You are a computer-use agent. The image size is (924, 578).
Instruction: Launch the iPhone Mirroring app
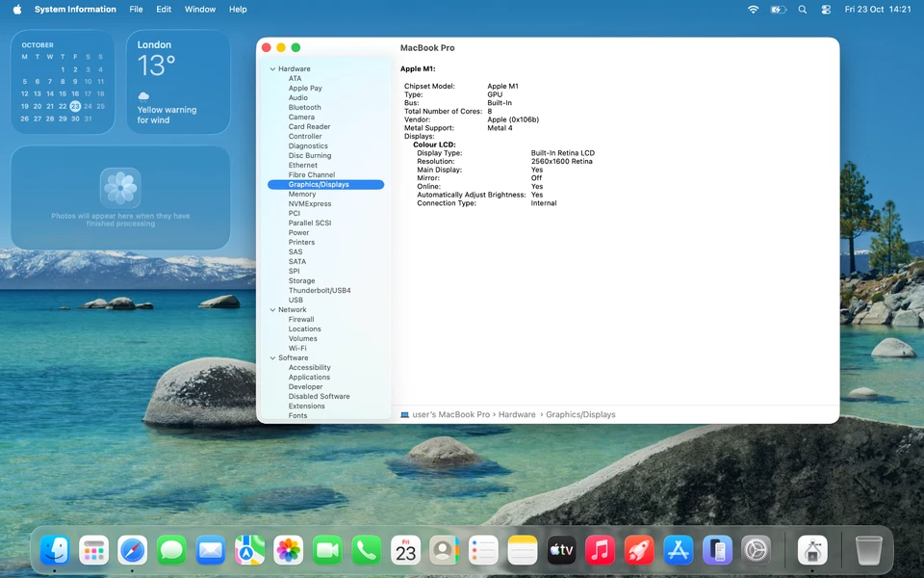[717, 550]
